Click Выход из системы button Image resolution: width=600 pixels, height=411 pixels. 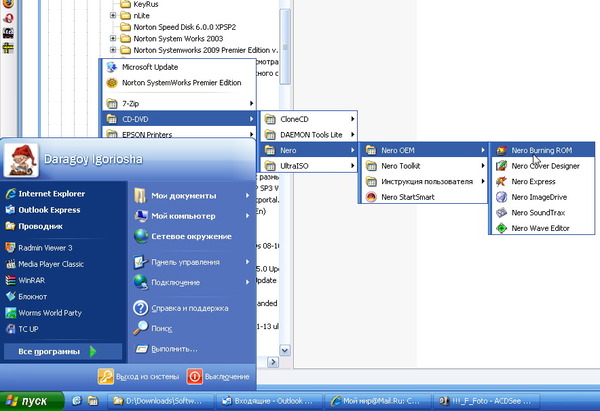point(139,377)
